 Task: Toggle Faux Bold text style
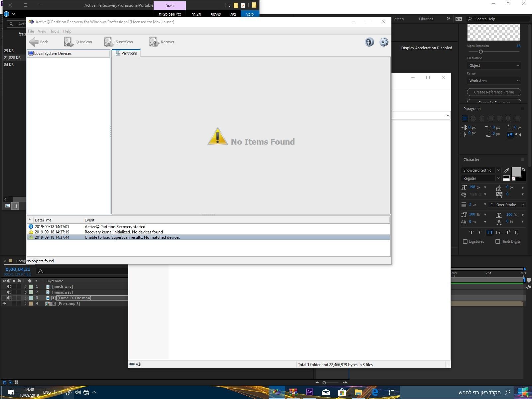(471, 233)
